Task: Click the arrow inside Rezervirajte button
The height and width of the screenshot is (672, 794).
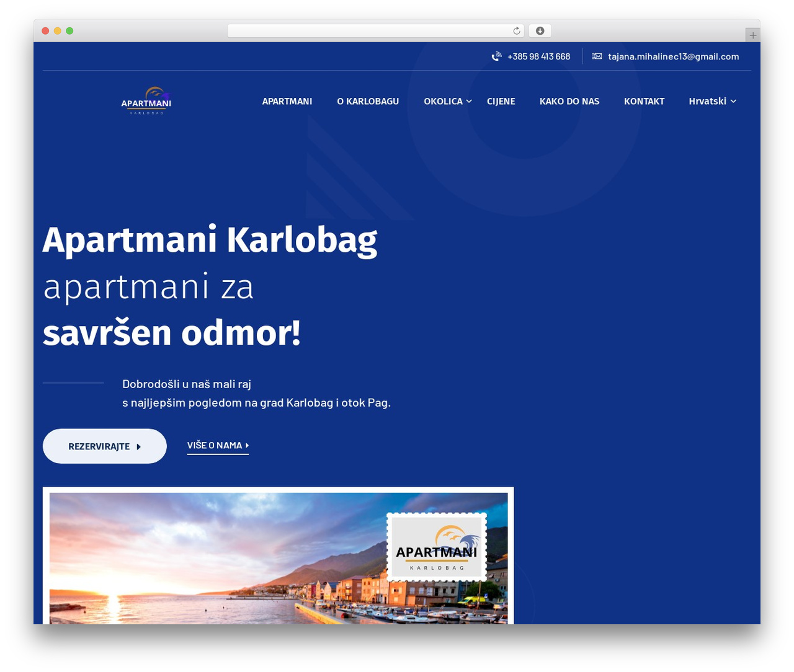Action: 139,446
